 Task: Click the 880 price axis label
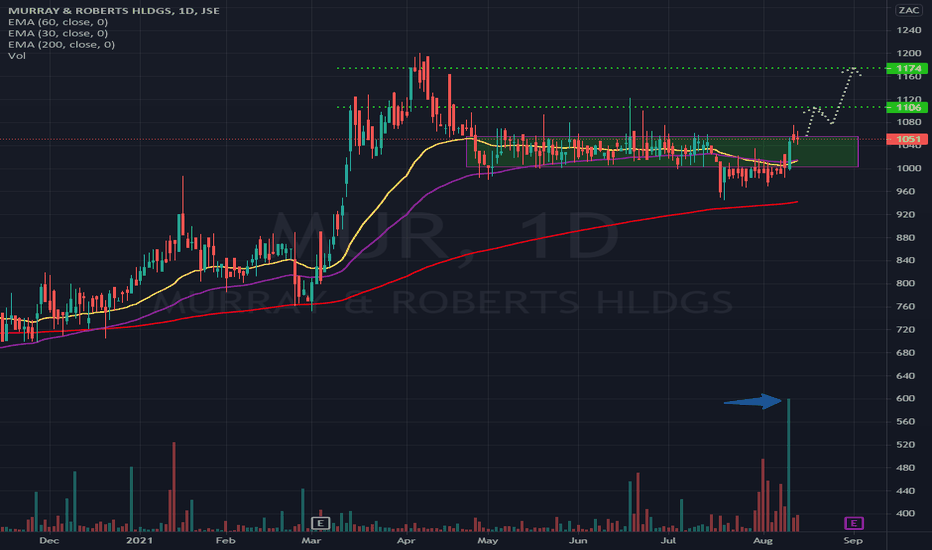(x=906, y=237)
